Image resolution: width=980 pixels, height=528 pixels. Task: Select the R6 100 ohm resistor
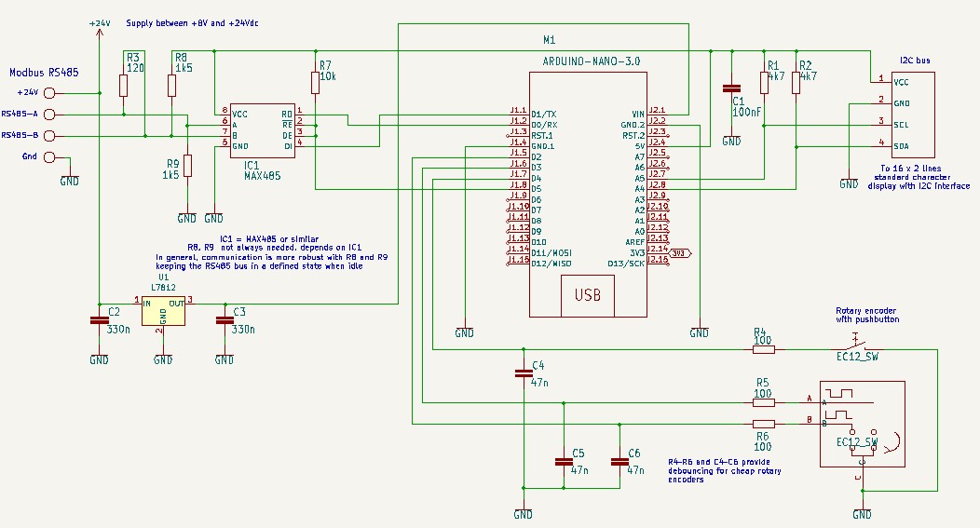[763, 424]
